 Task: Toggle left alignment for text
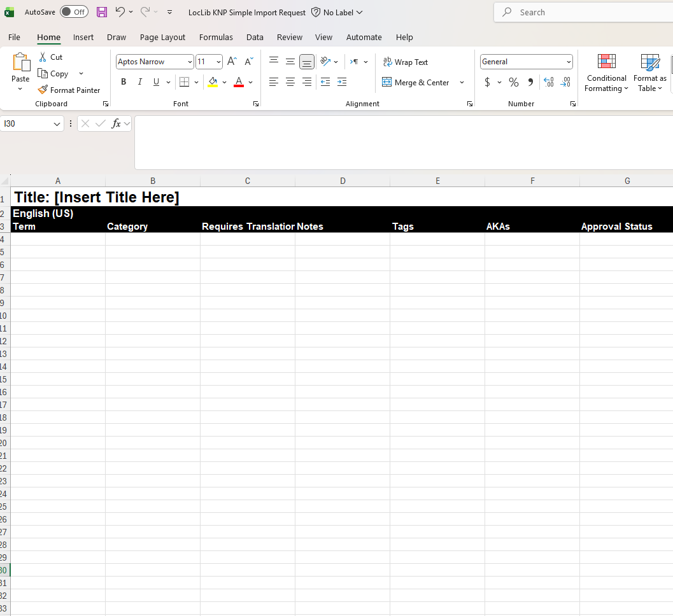(274, 82)
